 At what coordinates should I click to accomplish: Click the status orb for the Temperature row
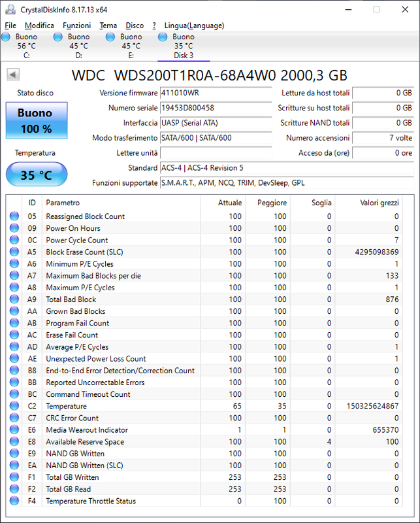(14, 406)
